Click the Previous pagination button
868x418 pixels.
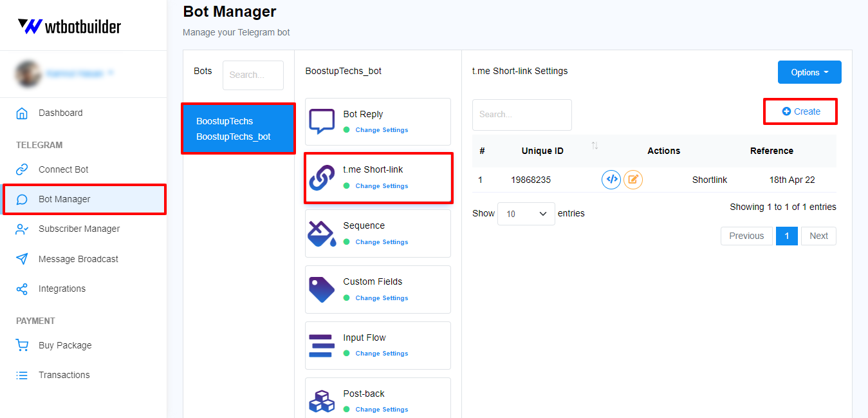pos(746,236)
